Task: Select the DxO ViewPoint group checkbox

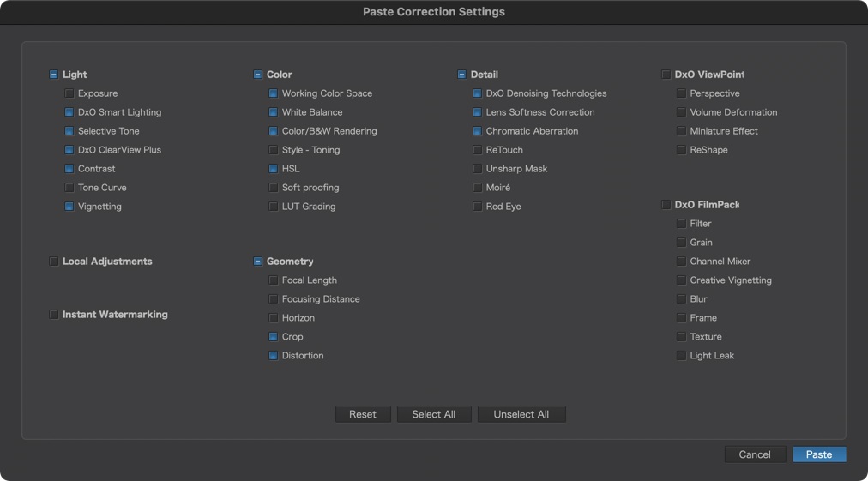Action: tap(666, 75)
